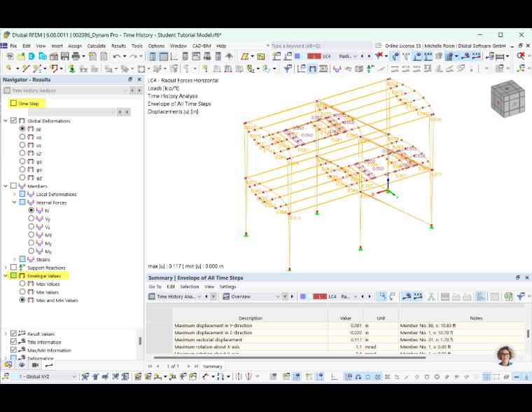Click the Summary tab at bottom of table

(212, 366)
